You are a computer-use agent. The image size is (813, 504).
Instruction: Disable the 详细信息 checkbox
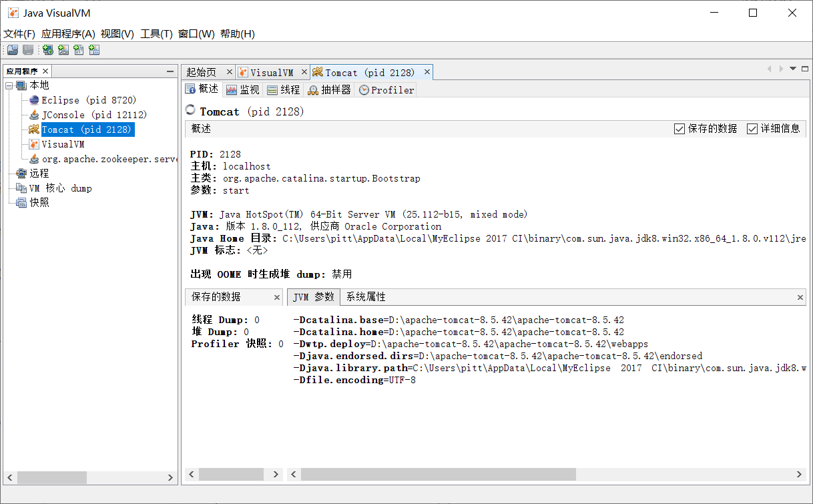click(752, 129)
